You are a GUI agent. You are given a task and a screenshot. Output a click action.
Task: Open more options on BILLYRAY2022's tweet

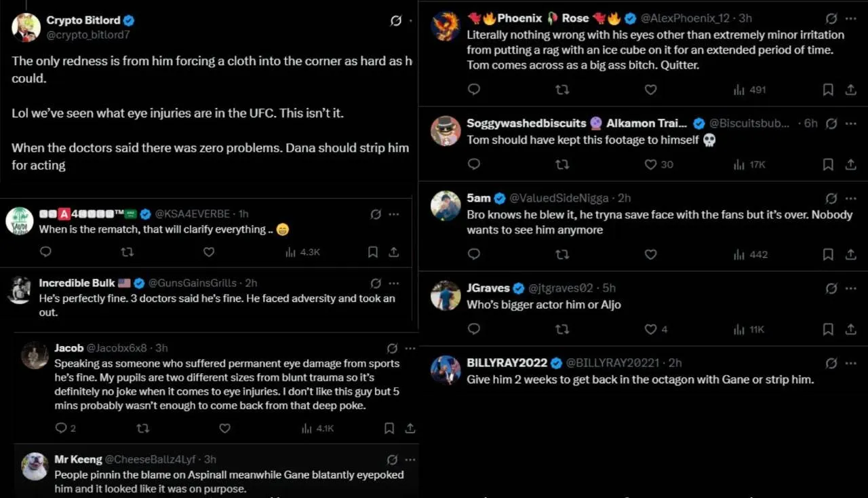click(x=850, y=363)
